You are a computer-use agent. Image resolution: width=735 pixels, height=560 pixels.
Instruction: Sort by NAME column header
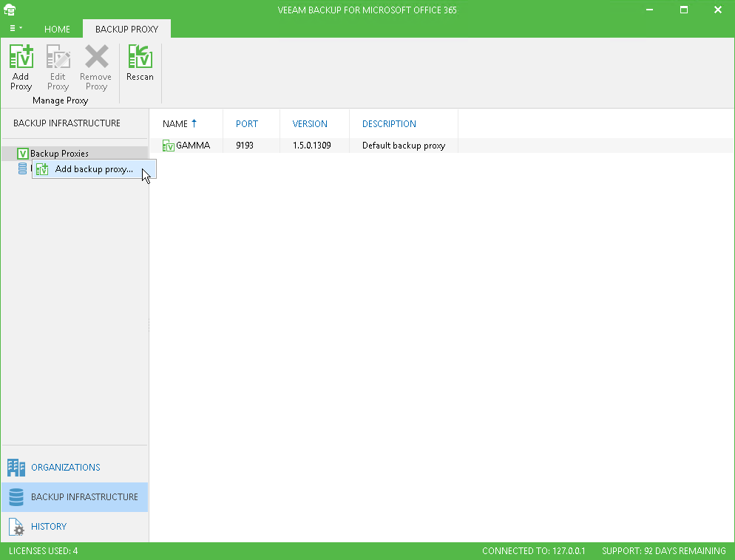175,123
